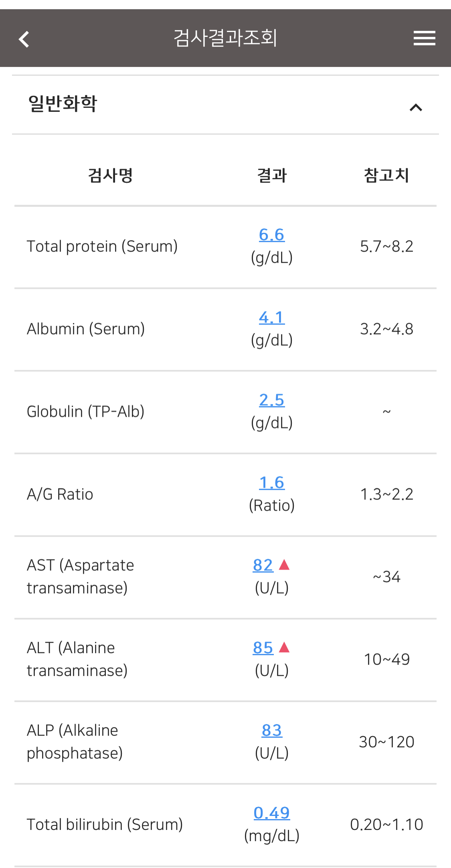
Task: Open the ALT result 85
Action: coord(263,648)
